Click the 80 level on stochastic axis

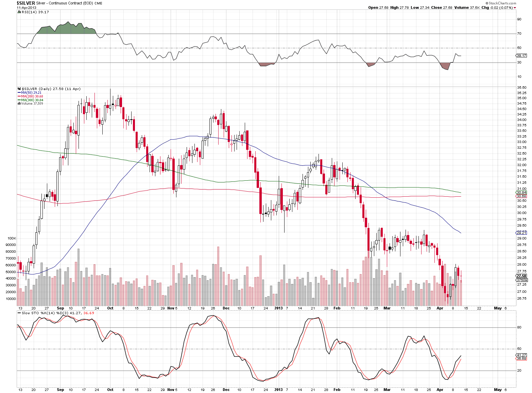click(519, 327)
